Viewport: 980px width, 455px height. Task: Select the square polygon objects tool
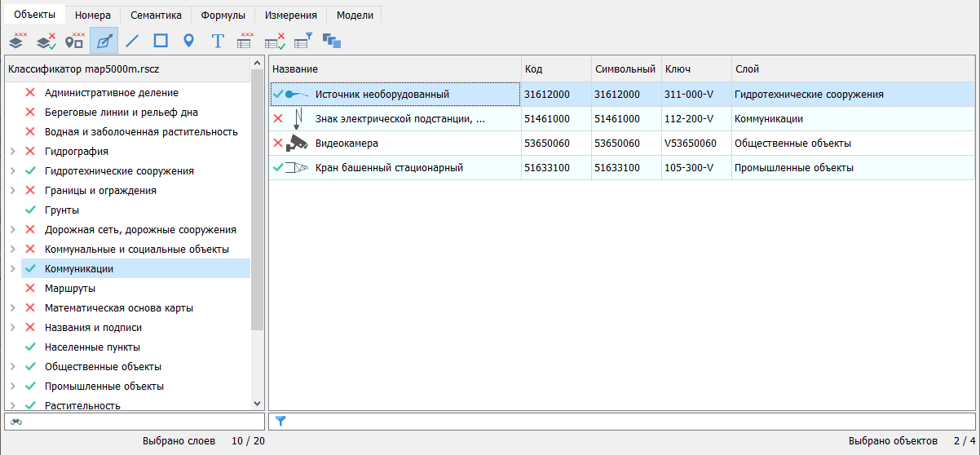click(x=161, y=40)
